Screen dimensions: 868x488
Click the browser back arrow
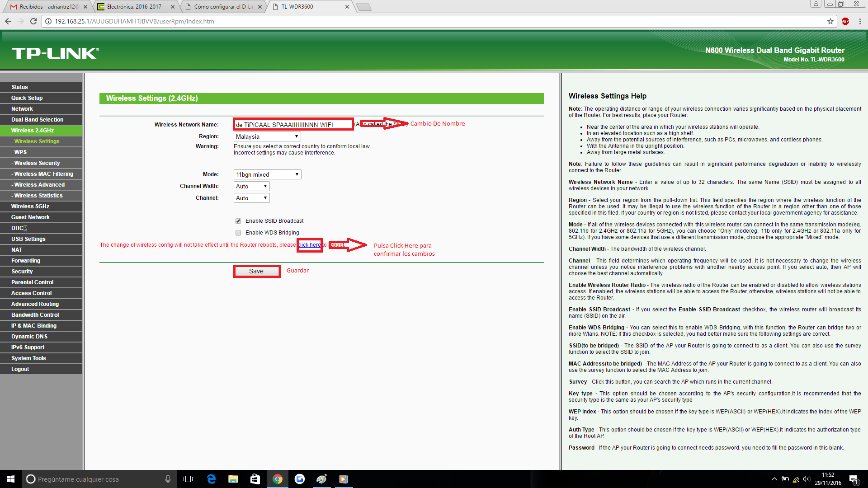8,21
